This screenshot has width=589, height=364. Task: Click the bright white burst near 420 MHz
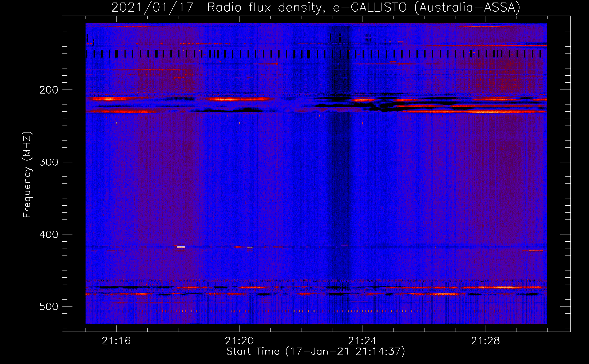(181, 247)
